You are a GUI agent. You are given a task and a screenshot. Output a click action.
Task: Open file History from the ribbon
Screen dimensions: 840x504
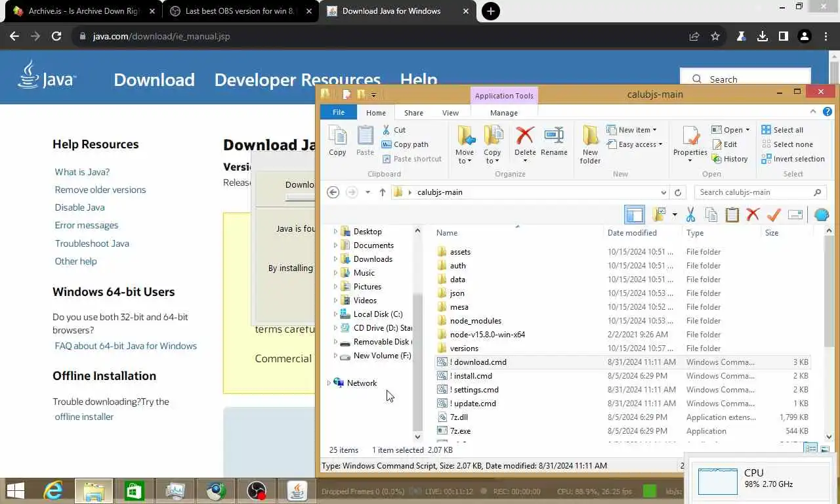click(x=730, y=159)
